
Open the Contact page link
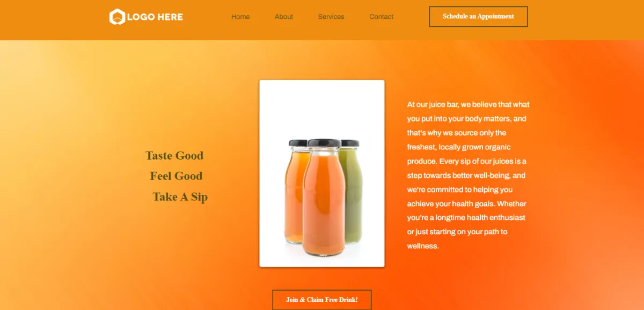pos(381,17)
